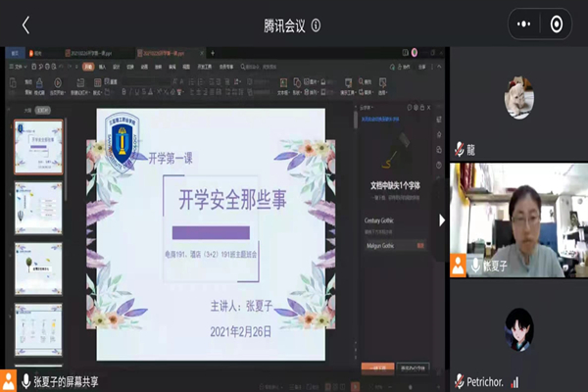
Task: Select the fourth slide thumbnail
Action: 38,329
